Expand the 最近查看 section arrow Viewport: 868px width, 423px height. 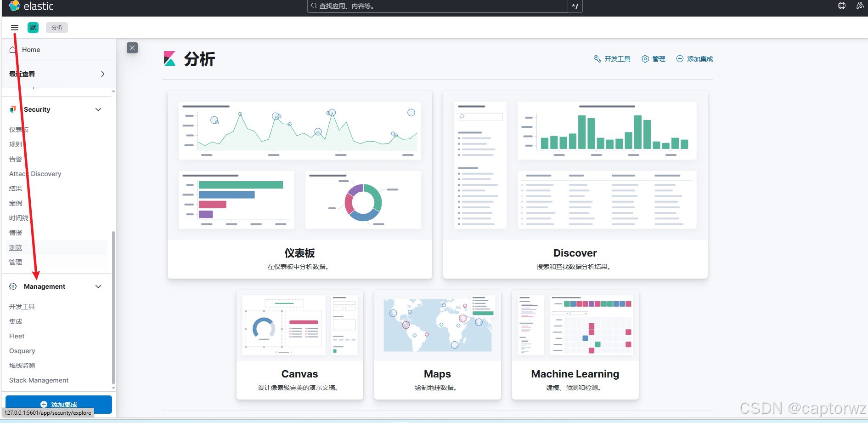102,74
